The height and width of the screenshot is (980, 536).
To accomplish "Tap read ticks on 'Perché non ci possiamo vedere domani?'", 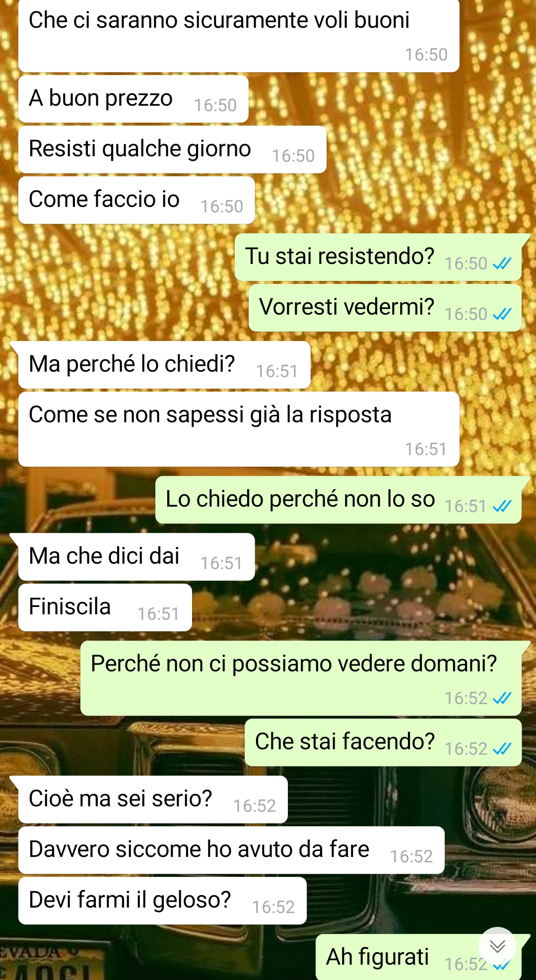I will (502, 698).
